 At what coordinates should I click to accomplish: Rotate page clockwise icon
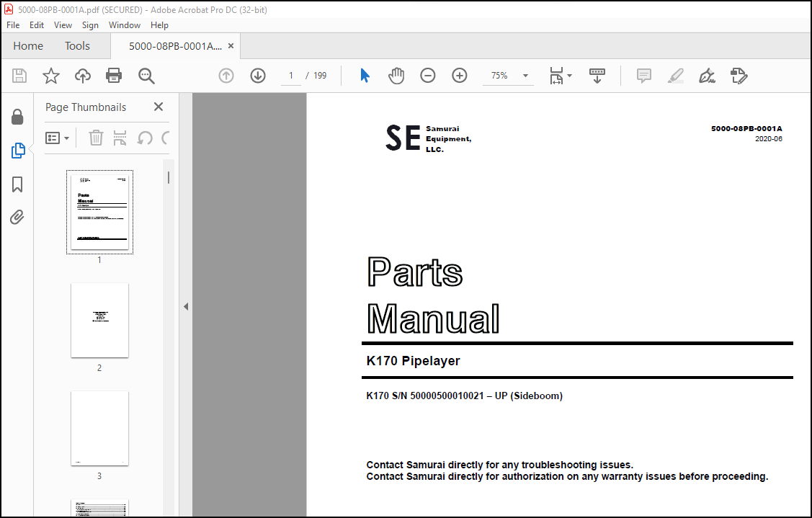[166, 138]
